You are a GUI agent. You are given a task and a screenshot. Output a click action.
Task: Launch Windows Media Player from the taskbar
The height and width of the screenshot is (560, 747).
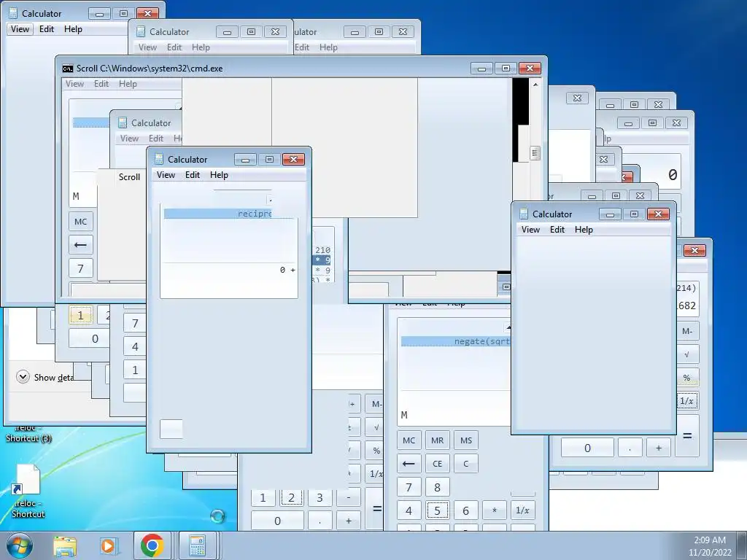pos(108,545)
